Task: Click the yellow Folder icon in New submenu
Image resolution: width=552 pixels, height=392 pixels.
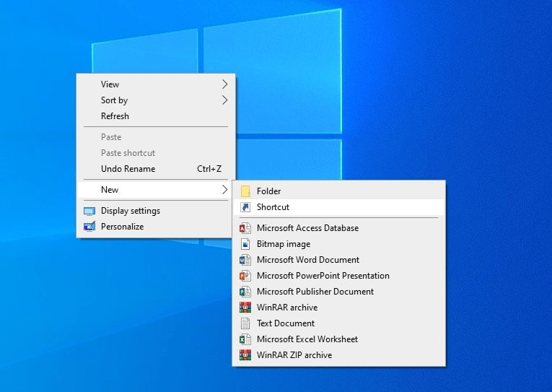Action: (x=245, y=191)
